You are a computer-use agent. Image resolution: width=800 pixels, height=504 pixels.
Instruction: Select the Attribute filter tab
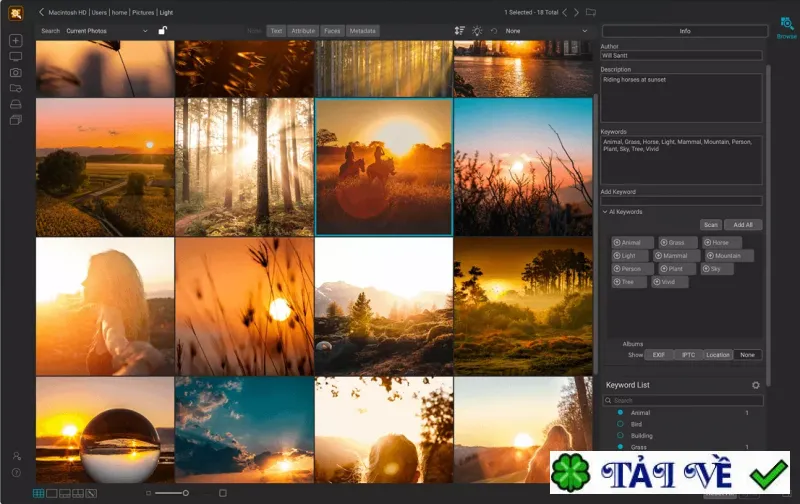click(303, 31)
